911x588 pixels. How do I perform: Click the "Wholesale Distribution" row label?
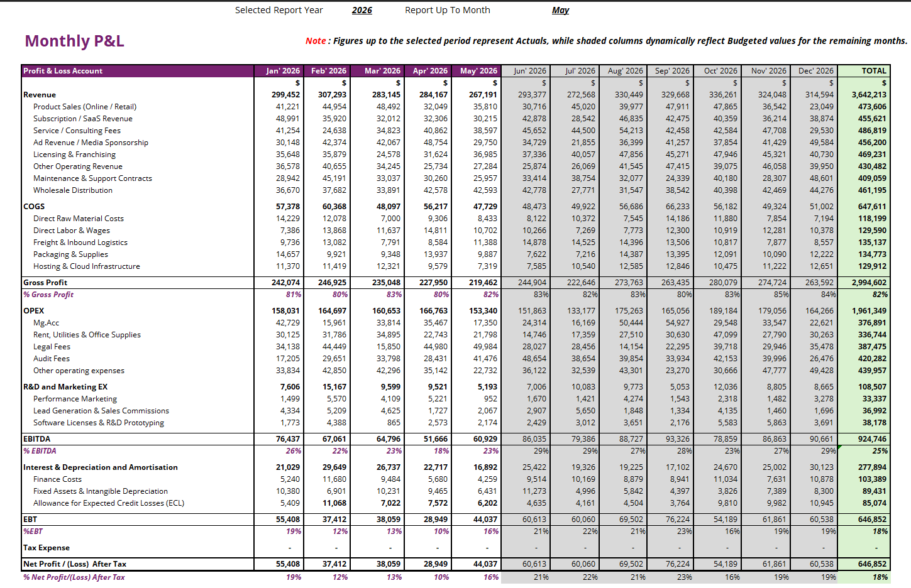pos(73,190)
